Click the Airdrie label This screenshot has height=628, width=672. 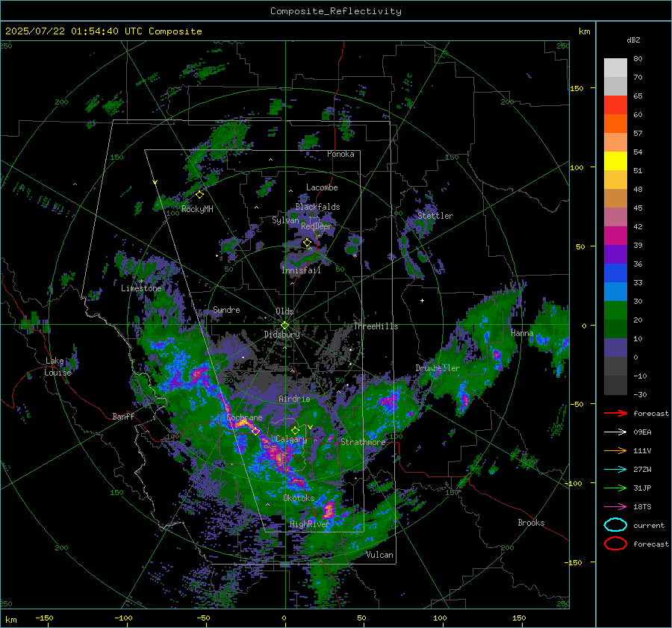294,399
